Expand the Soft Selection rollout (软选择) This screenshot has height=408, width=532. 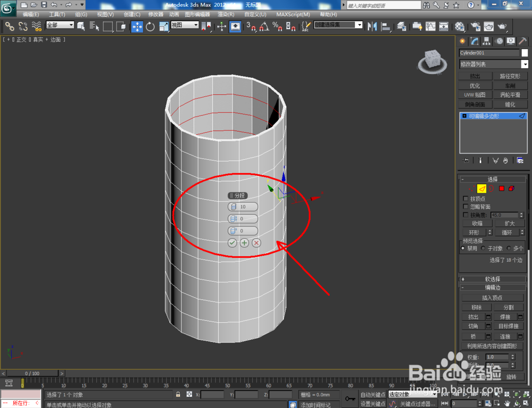[493, 279]
